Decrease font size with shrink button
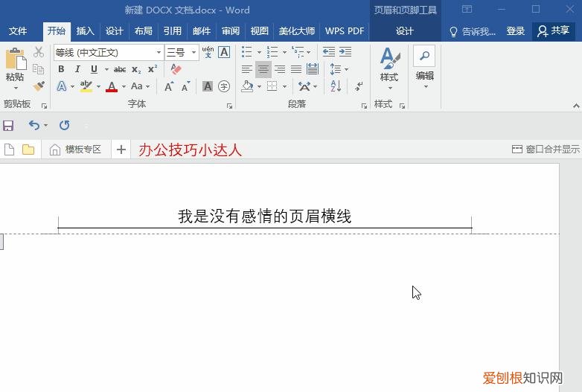Viewport: 582px width, 392px height. [x=185, y=86]
